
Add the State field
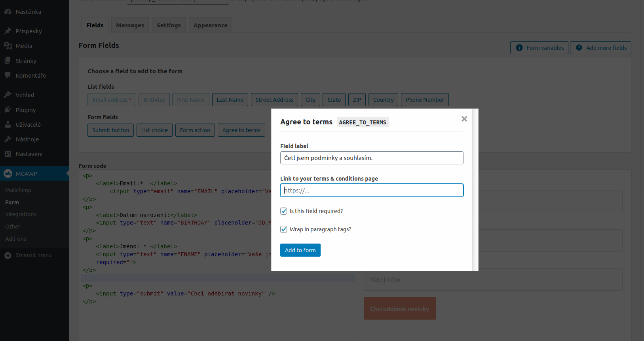pyautogui.click(x=334, y=100)
